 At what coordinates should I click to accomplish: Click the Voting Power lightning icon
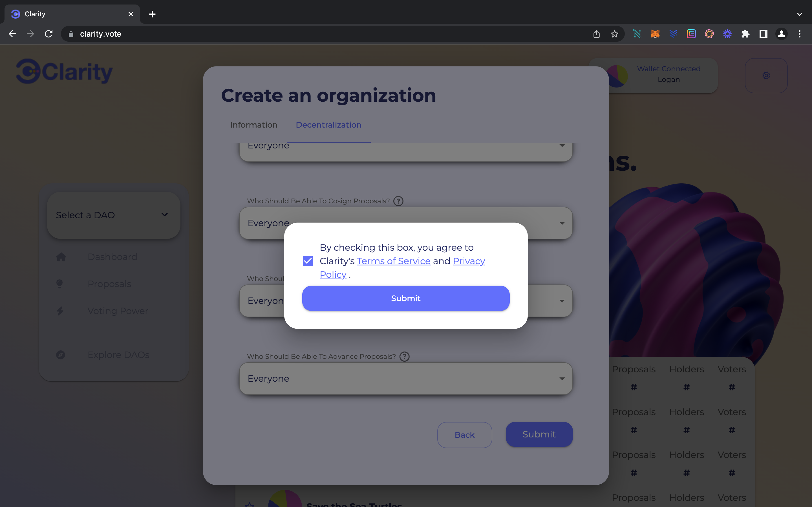pyautogui.click(x=60, y=311)
